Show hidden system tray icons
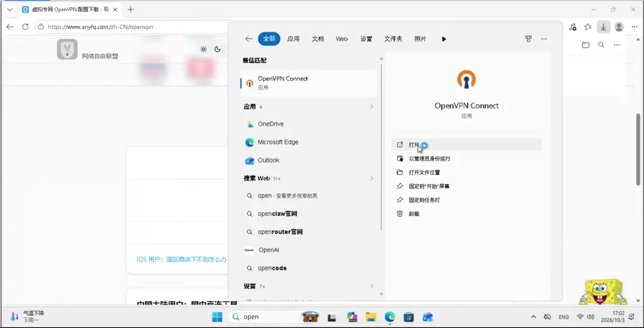This screenshot has width=644, height=328. [x=533, y=317]
